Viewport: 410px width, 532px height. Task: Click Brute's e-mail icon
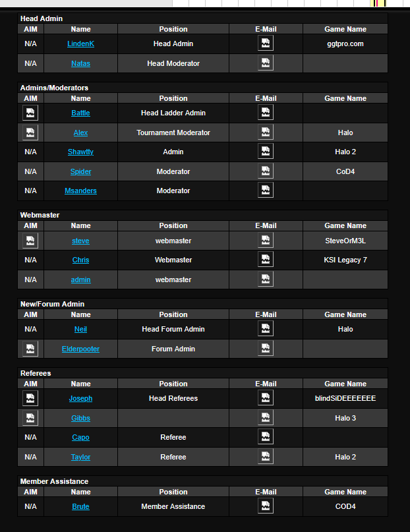click(266, 506)
